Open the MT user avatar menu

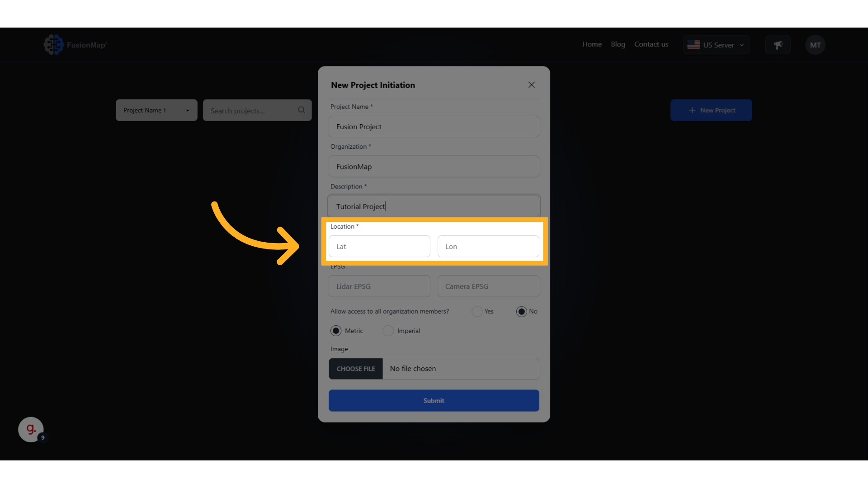pyautogui.click(x=815, y=45)
